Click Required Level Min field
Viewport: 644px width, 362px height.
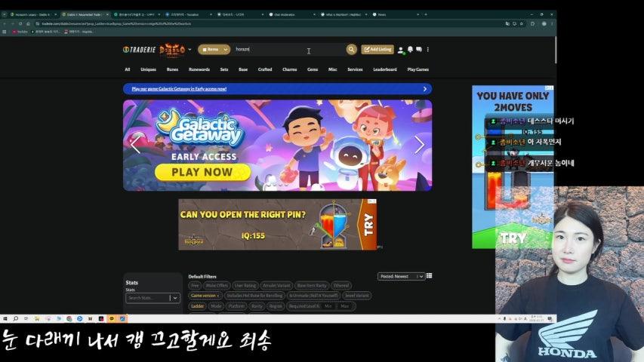point(329,306)
